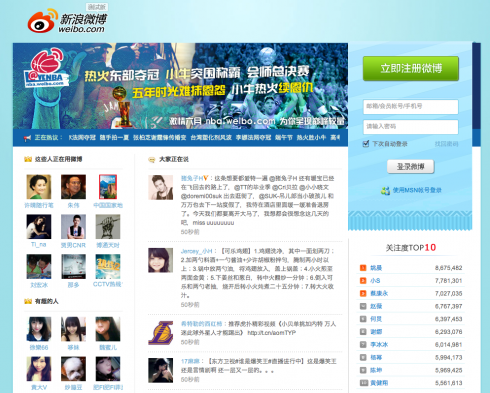490x393 pixels.
Task: Click the 使用MSN帐号登录 link
Action: coord(417,190)
